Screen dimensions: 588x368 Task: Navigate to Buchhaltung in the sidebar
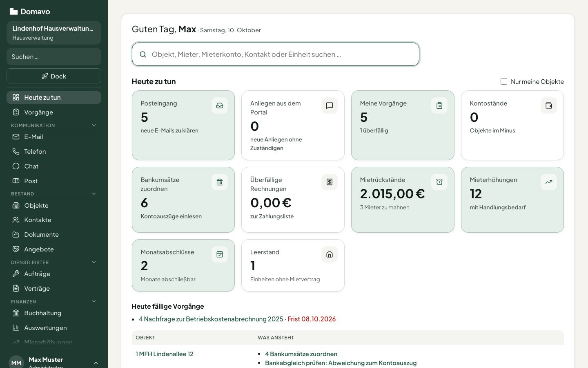click(54, 313)
